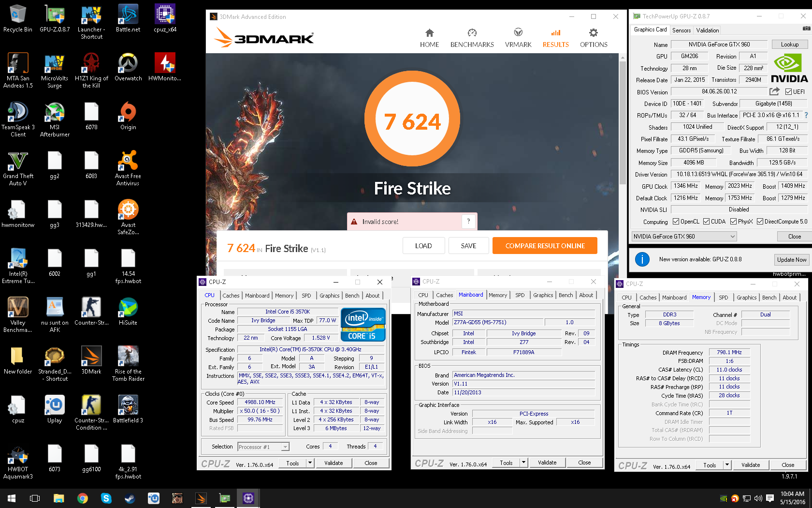This screenshot has height=508, width=812.
Task: Open the HWMonitor desktop shortcut
Action: 165,67
